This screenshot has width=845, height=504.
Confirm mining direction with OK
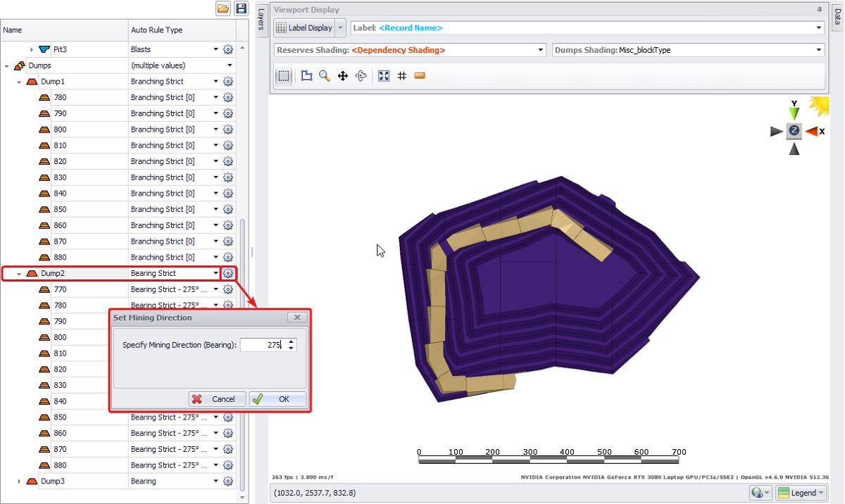point(277,399)
